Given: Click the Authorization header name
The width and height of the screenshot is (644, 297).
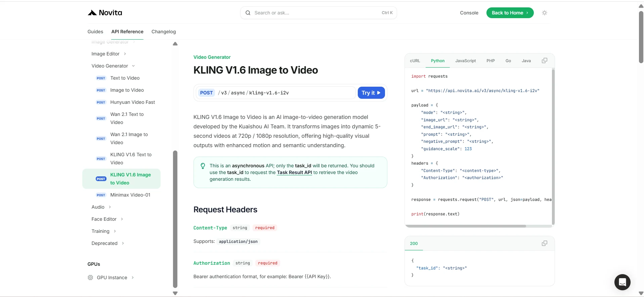Looking at the screenshot, I should [x=212, y=263].
